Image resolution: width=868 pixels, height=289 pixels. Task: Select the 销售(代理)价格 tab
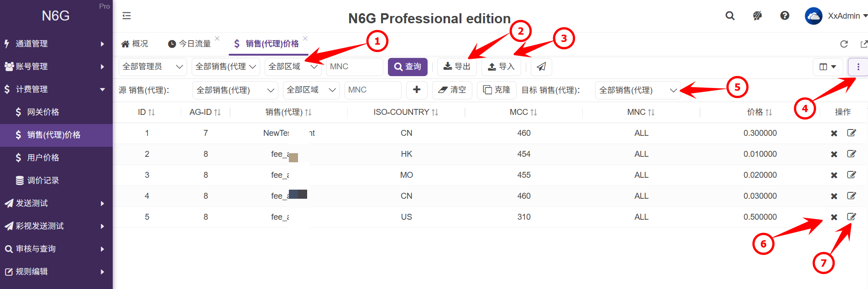point(267,44)
